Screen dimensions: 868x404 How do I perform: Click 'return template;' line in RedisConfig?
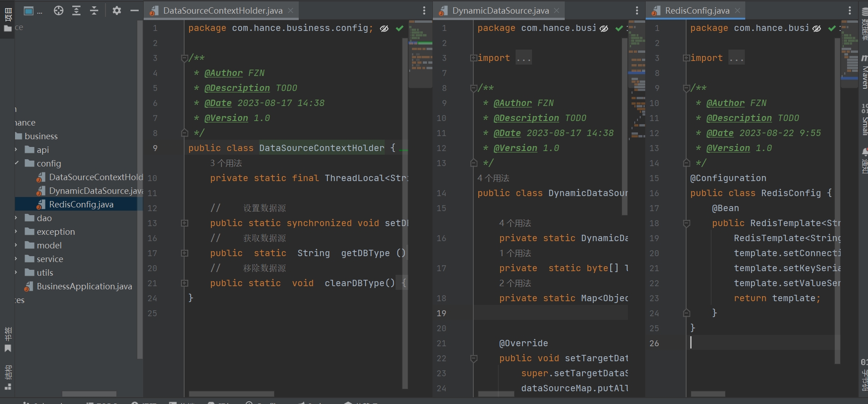[777, 298]
